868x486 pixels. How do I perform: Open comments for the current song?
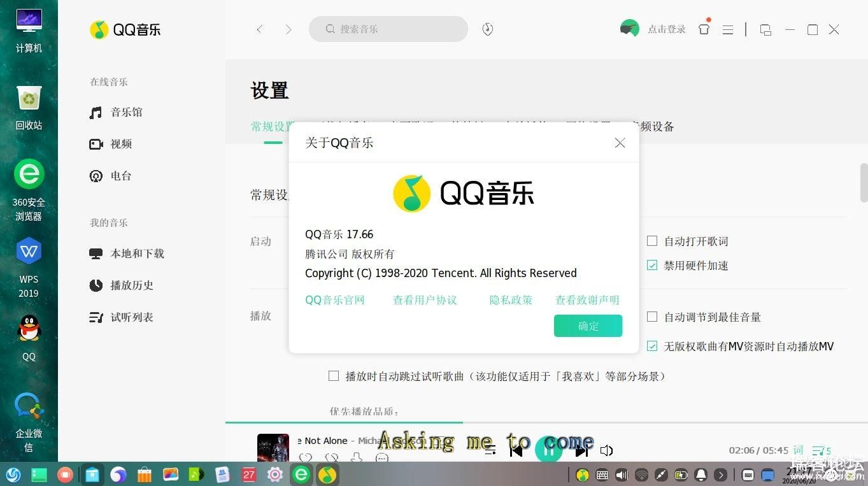382,457
